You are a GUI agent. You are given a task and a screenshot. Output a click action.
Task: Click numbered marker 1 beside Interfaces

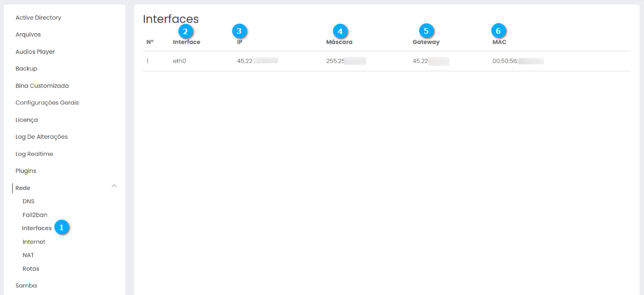(x=61, y=228)
